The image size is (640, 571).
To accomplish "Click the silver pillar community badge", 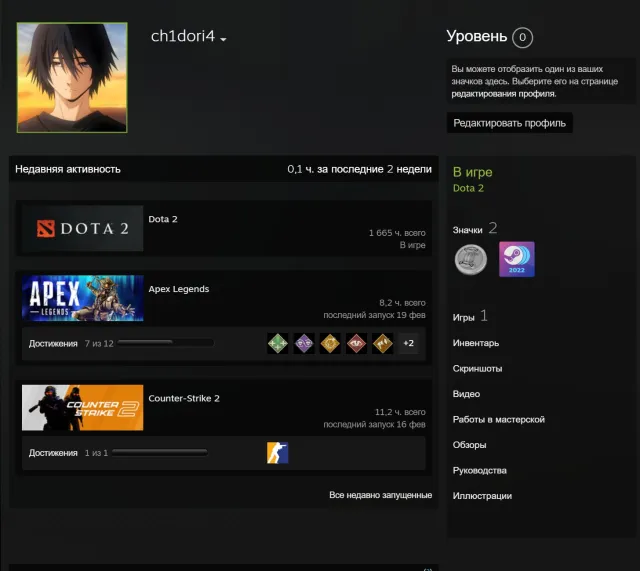I will pos(471,259).
